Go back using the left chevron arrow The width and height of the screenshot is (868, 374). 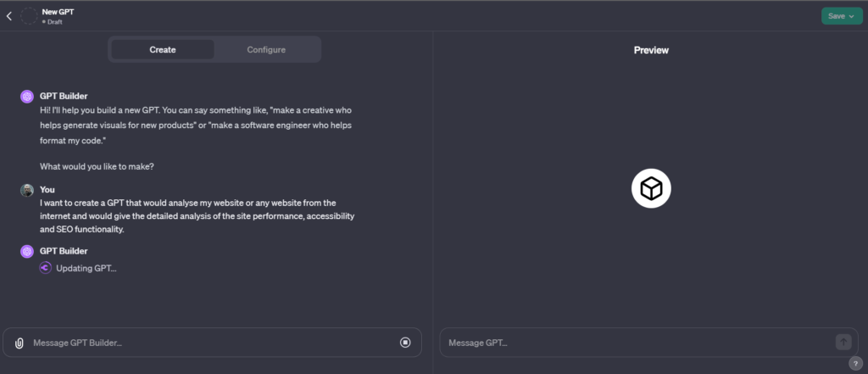click(x=8, y=16)
